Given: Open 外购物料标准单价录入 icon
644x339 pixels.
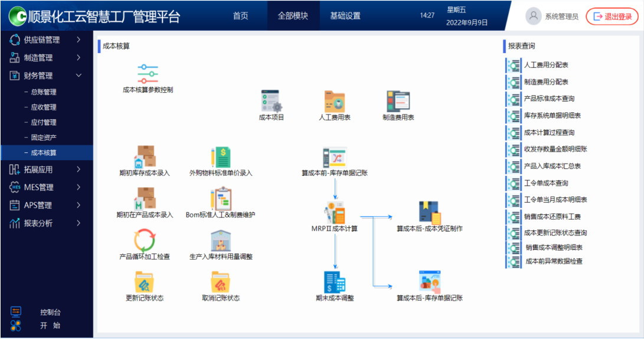Looking at the screenshot, I should pyautogui.click(x=221, y=157).
